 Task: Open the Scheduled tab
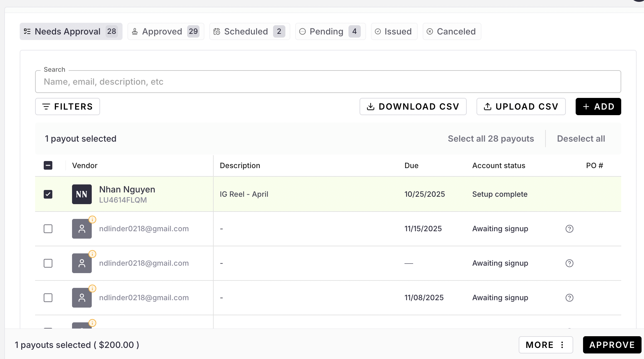pos(249,31)
